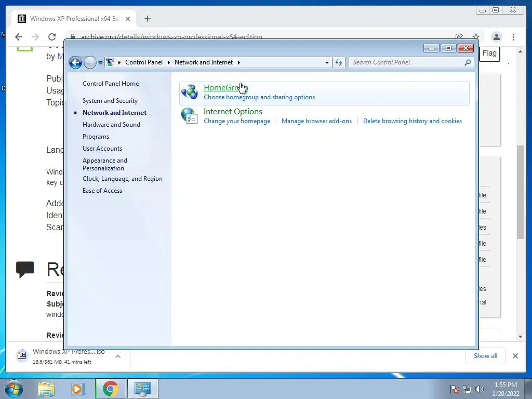Click Control Panel taskbar button
The width and height of the screenshot is (532, 399).
click(x=142, y=389)
